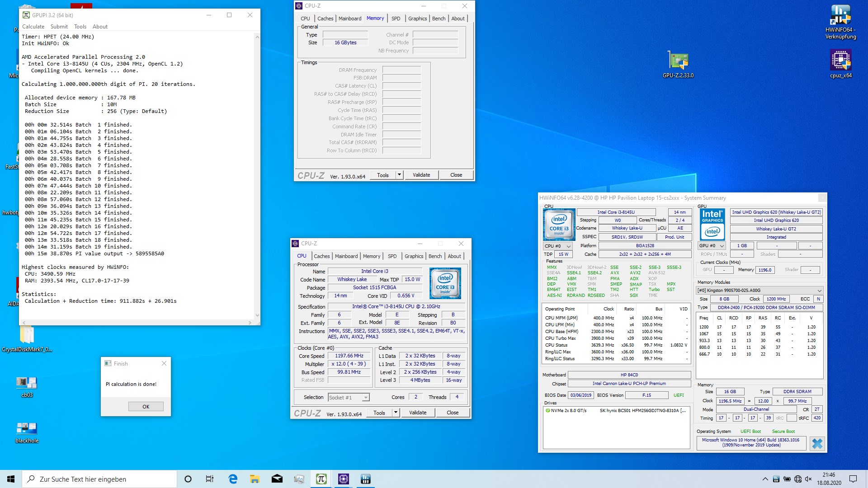The image size is (868, 488).
Task: Open the cpuz_x64 desktop icon
Action: click(x=840, y=64)
